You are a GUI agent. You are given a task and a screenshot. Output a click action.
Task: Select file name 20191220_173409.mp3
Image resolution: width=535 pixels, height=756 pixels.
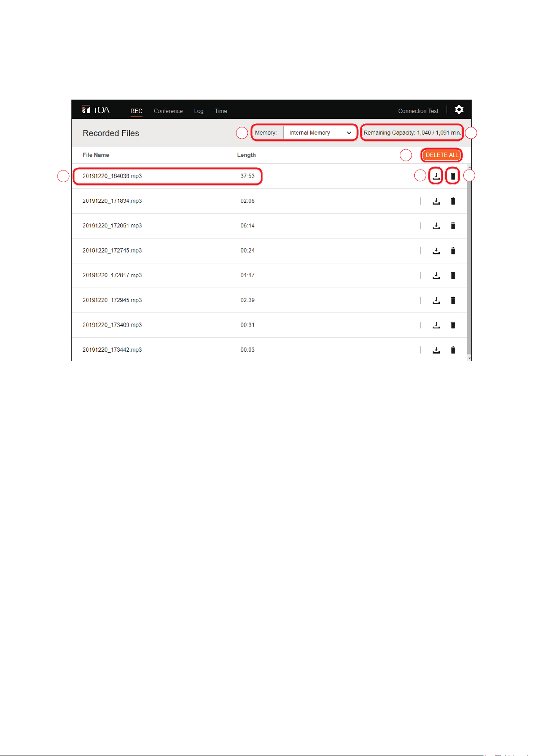(x=112, y=325)
